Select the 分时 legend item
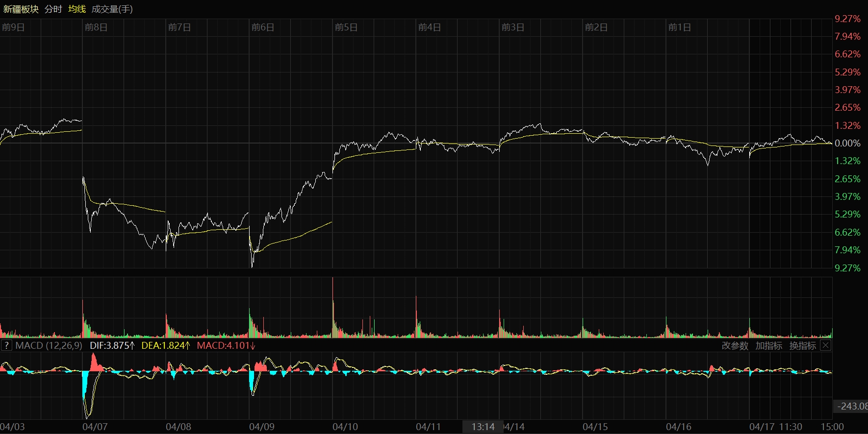Viewport: 868px width, 434px height. (53, 9)
